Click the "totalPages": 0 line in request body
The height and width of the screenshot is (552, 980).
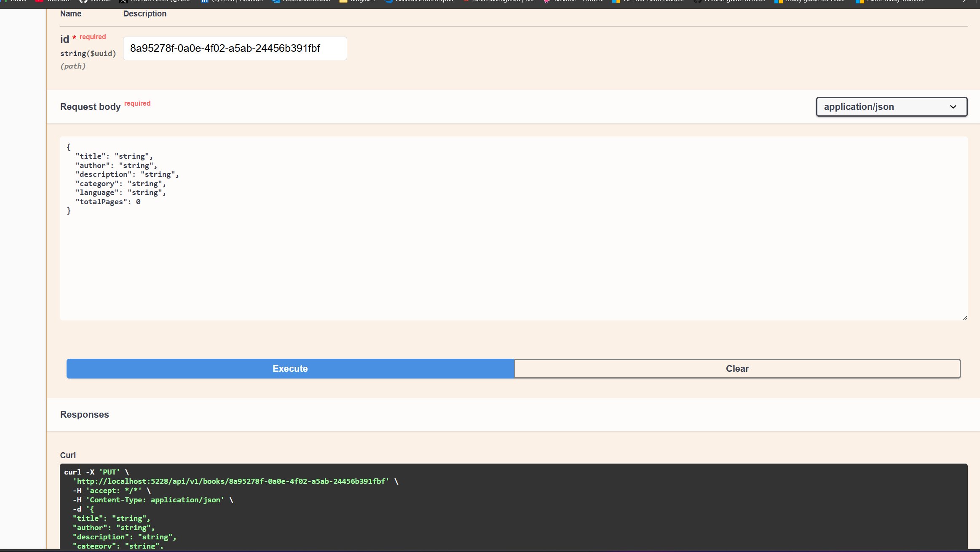108,202
